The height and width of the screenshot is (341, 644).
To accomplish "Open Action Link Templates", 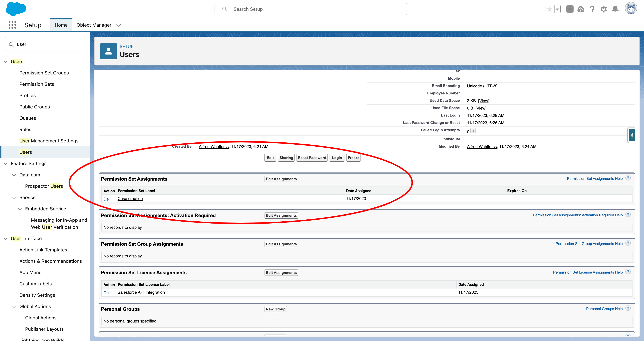I will pyautogui.click(x=43, y=250).
